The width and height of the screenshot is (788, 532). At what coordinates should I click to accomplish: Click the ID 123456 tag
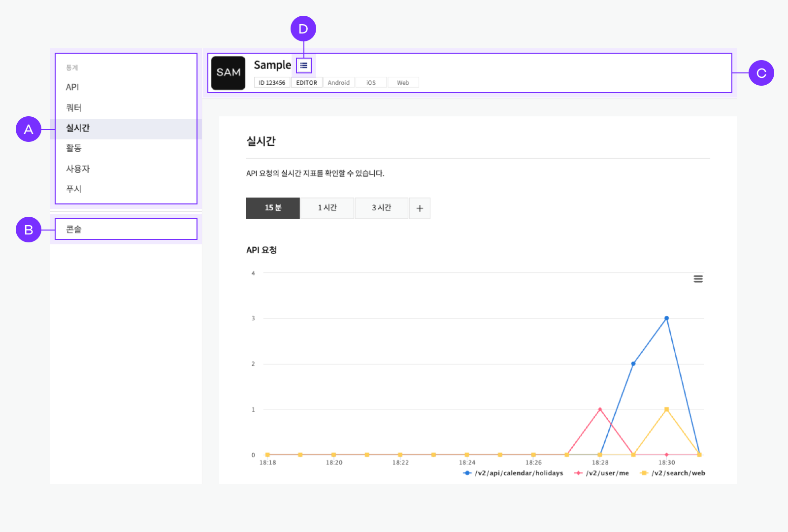coord(272,83)
